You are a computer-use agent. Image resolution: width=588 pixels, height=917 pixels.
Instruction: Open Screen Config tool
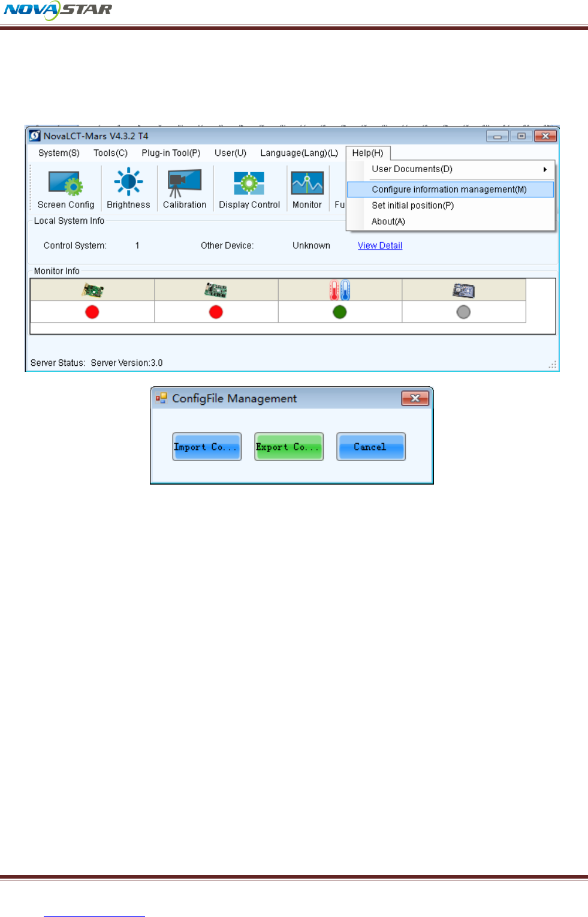coord(66,188)
